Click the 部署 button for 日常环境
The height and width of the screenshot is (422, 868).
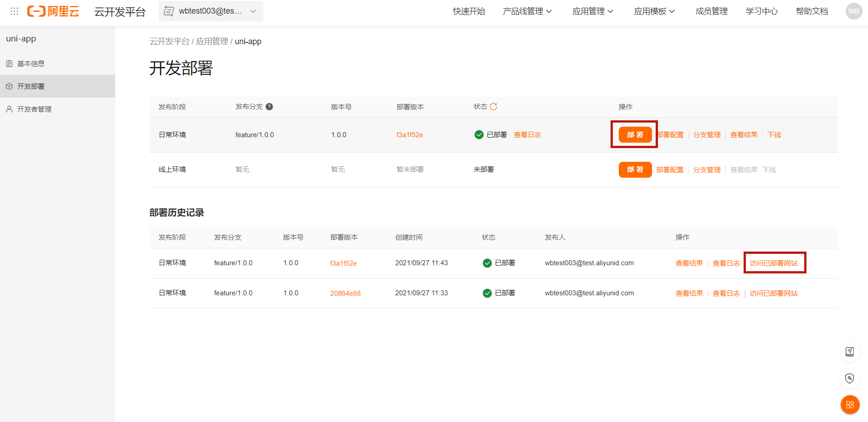click(635, 135)
